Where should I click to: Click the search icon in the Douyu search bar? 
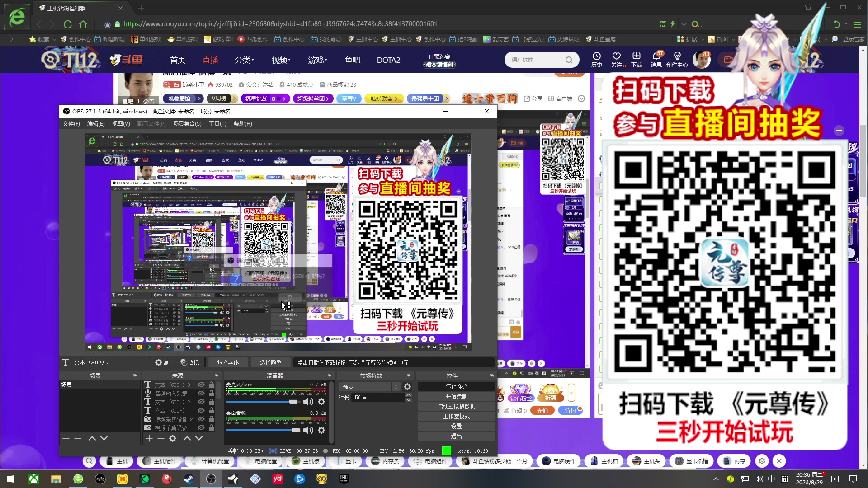568,60
